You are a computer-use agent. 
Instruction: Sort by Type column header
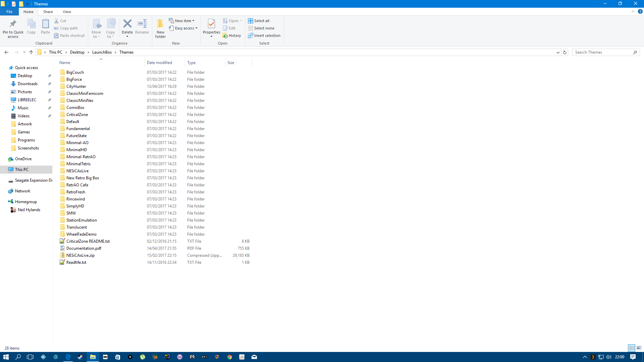205,63
